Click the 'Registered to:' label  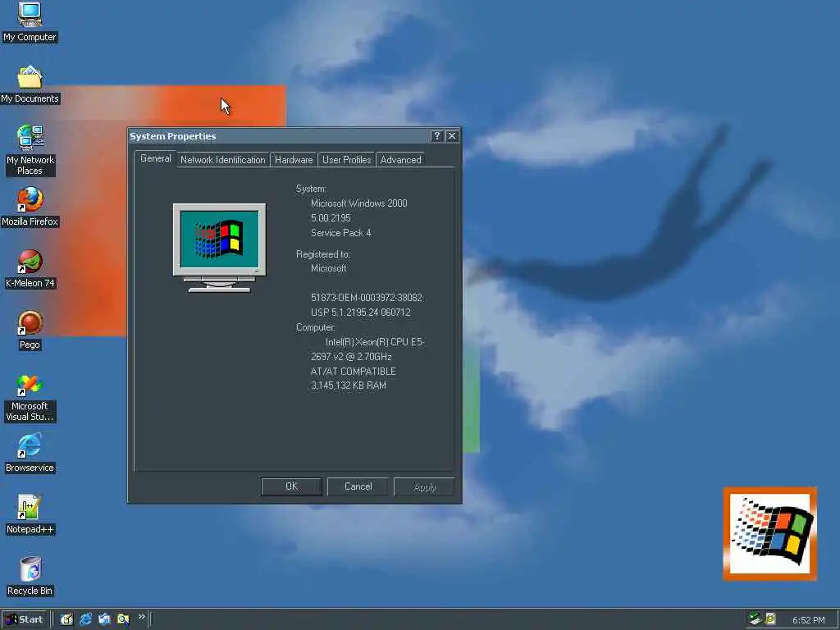tap(323, 254)
